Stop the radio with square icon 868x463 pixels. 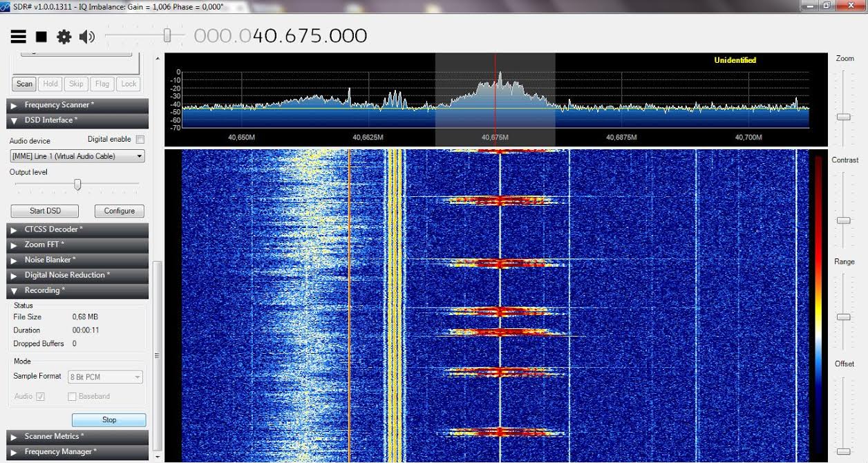(41, 37)
